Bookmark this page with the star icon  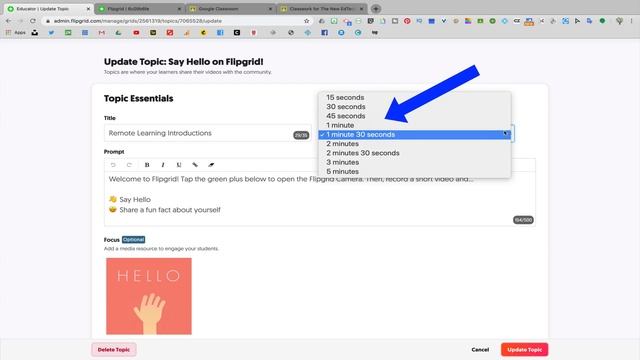(x=307, y=21)
